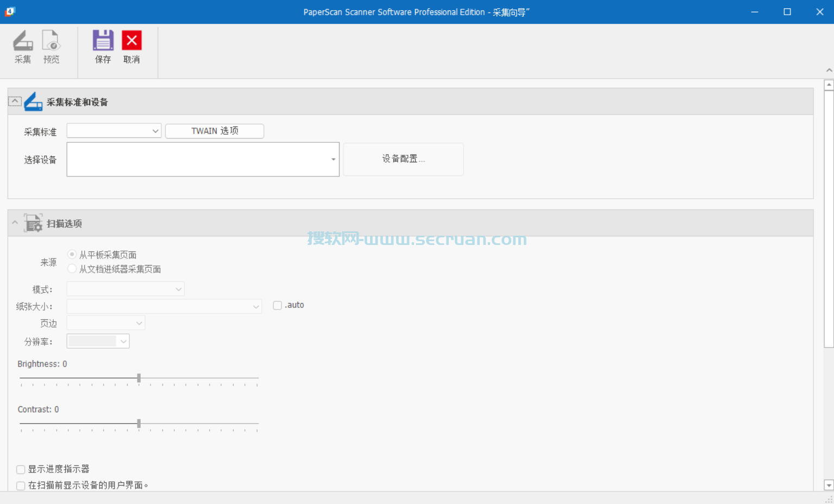Click the 扫描选项 section settings icon
Screen dimensions: 834x504
[33, 223]
